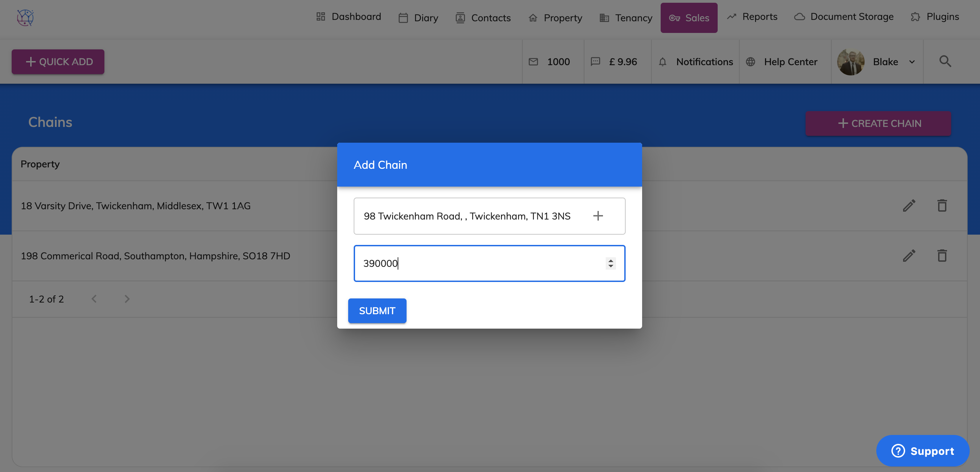Edit the 198 Commerical Road chain
Image resolution: width=980 pixels, height=472 pixels.
point(909,256)
